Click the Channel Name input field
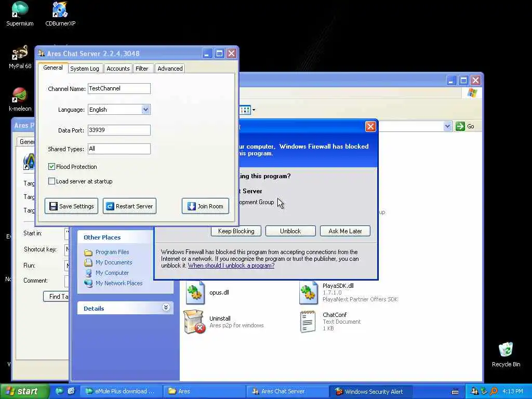532x399 pixels. pyautogui.click(x=119, y=88)
